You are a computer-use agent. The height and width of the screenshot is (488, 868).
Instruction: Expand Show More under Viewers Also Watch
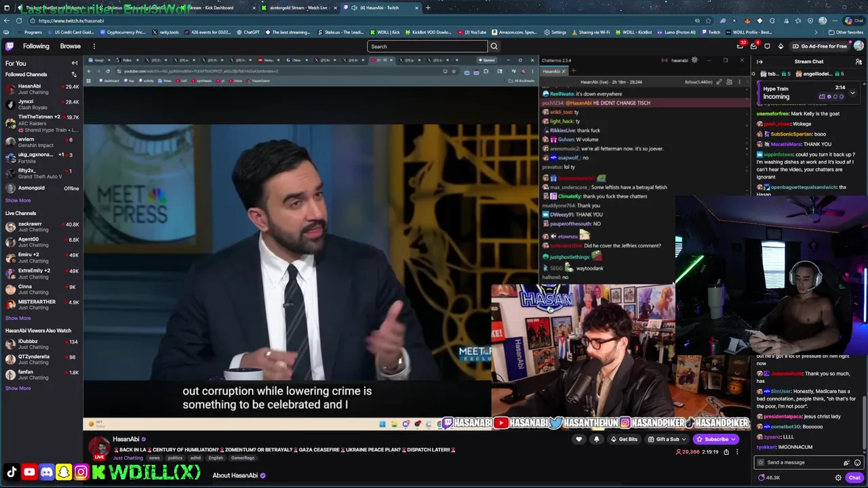[18, 388]
